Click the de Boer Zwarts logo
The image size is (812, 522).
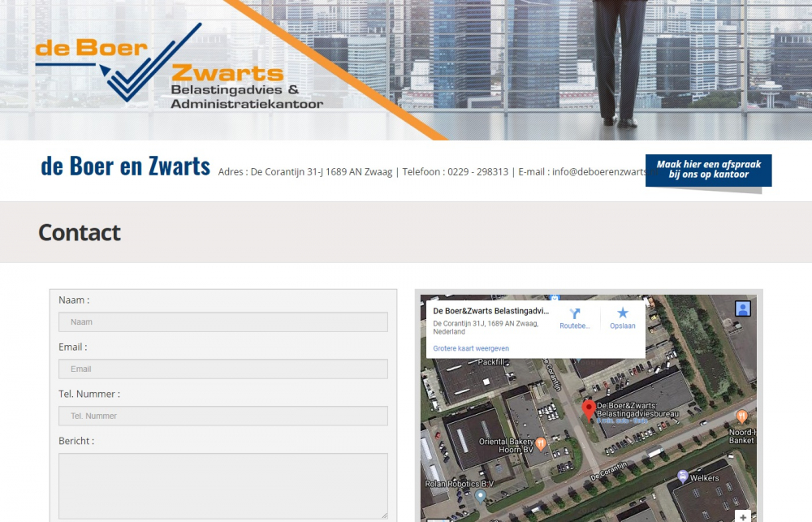point(179,65)
